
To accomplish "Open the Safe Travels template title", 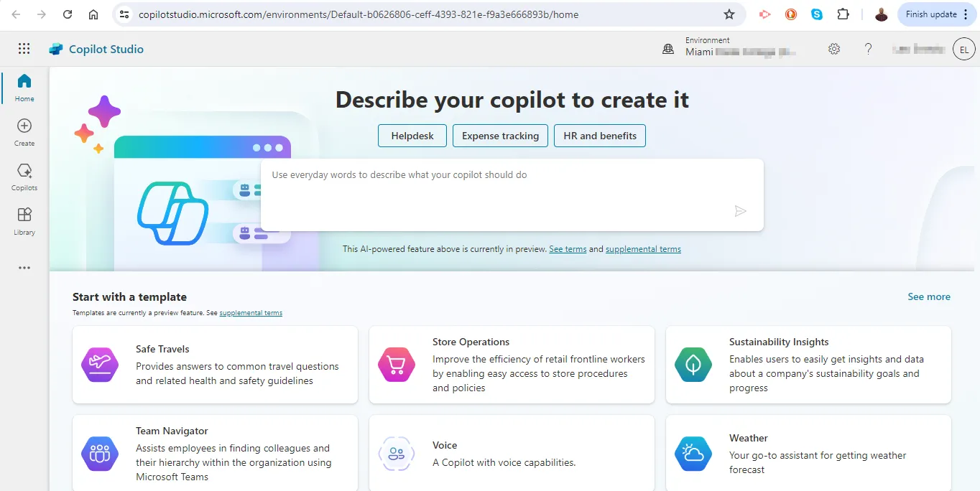I will tap(162, 349).
